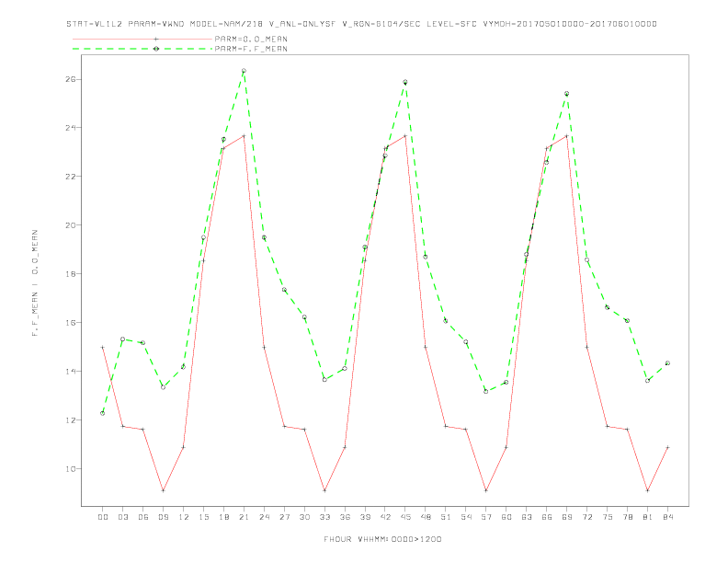
Task: Click the x-axis title FHOUR VHHMM:0000>1200
Action: click(x=382, y=539)
